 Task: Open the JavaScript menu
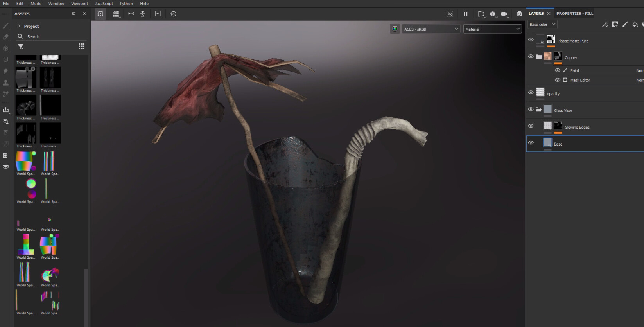[104, 4]
